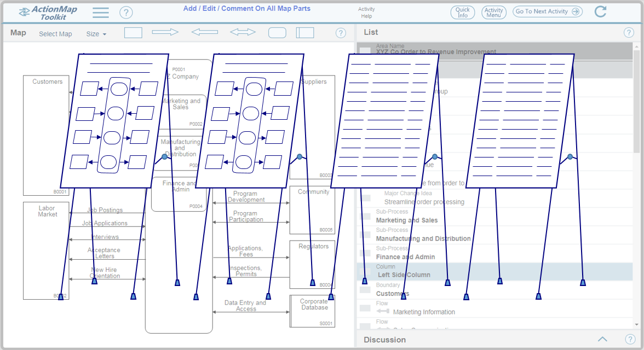Select the side-column rectangle tool
Screen dimensions: 644x350
[305, 33]
